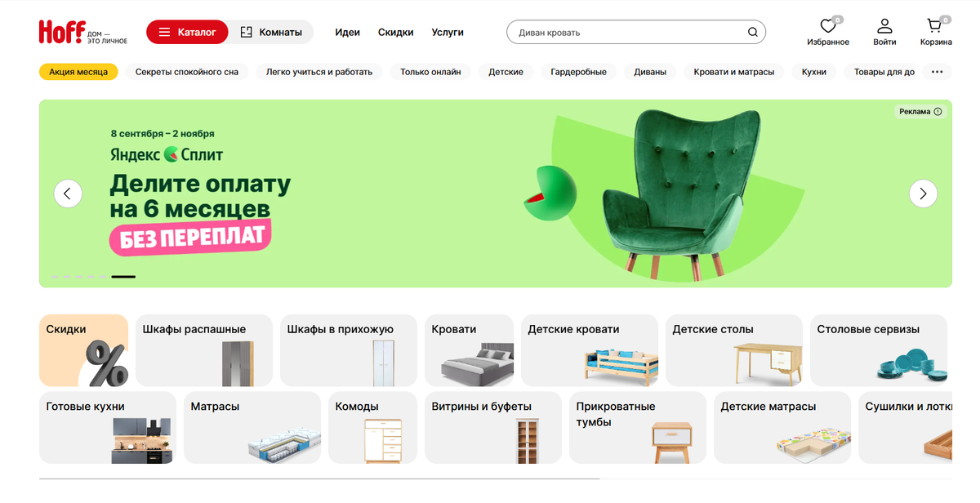The width and height of the screenshot is (980, 503).
Task: Open the Услуги menu item
Action: (448, 33)
